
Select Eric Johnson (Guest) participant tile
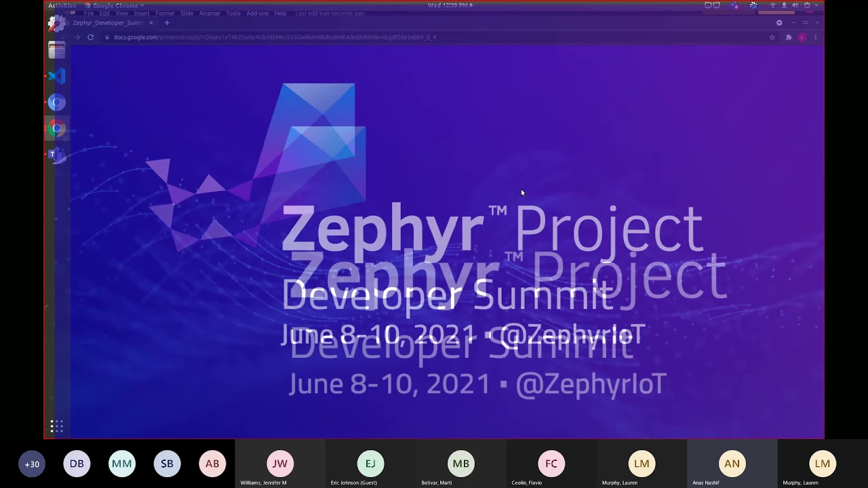pos(370,464)
